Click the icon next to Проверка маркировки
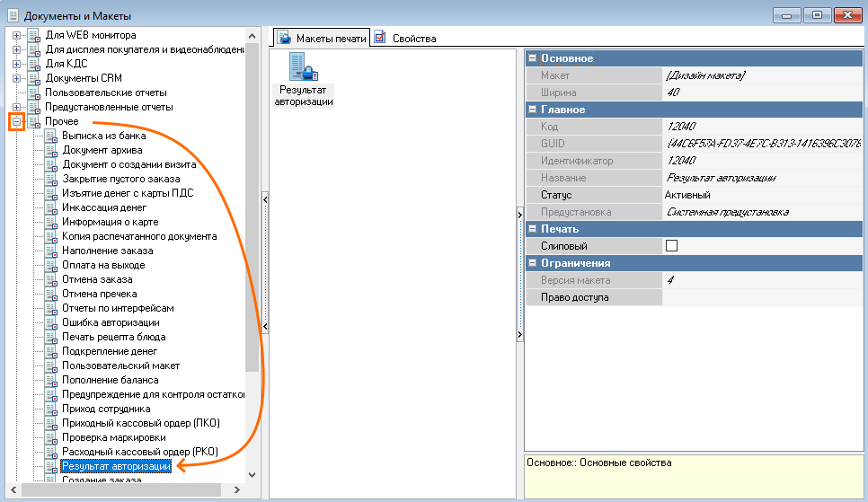The image size is (868, 502). pyautogui.click(x=51, y=437)
